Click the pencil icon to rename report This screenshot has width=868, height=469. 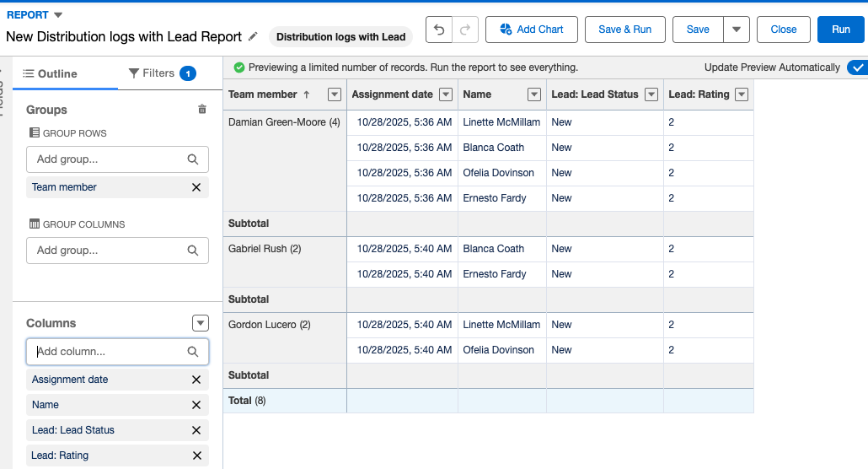tap(254, 37)
